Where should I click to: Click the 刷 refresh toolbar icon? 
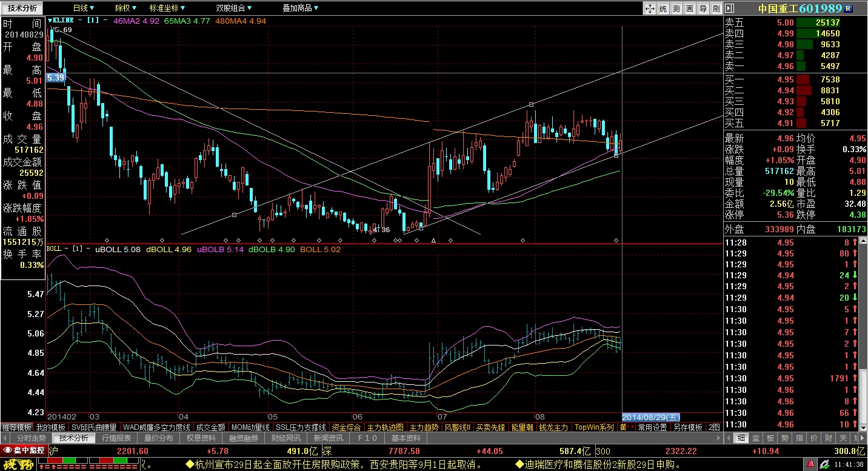point(715,8)
